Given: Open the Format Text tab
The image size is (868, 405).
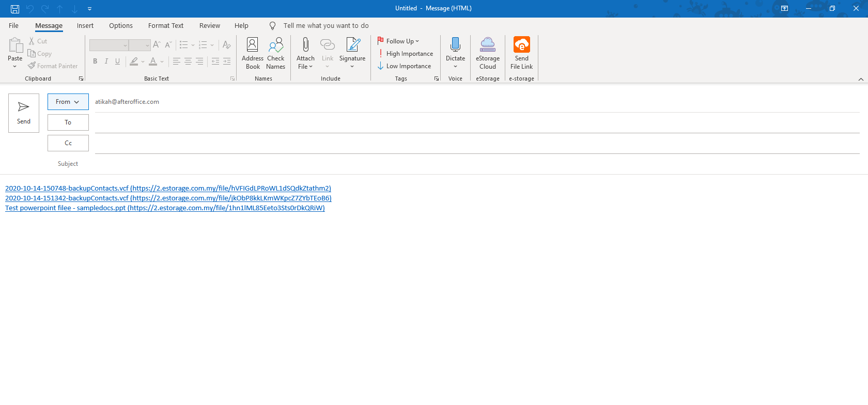Looking at the screenshot, I should pyautogui.click(x=165, y=26).
